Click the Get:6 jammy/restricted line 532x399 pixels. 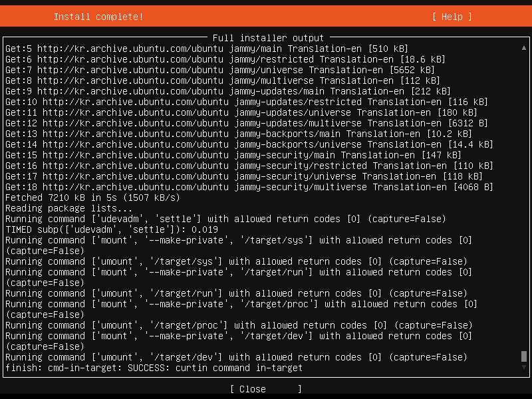tap(225, 59)
